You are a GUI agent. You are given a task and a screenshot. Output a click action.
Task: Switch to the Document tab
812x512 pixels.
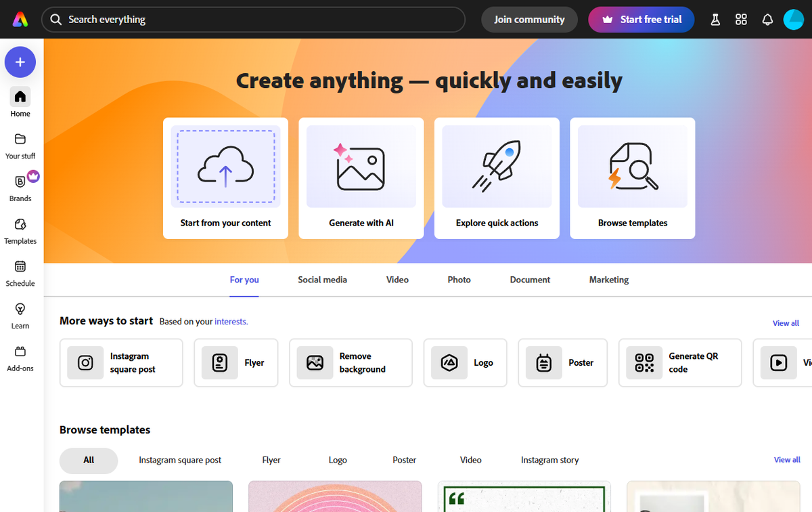tap(530, 280)
